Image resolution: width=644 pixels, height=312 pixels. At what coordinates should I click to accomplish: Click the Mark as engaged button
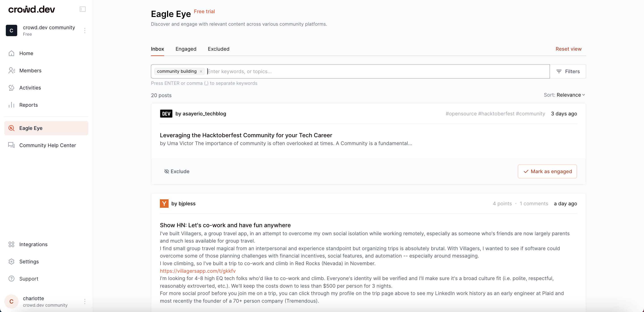click(547, 171)
